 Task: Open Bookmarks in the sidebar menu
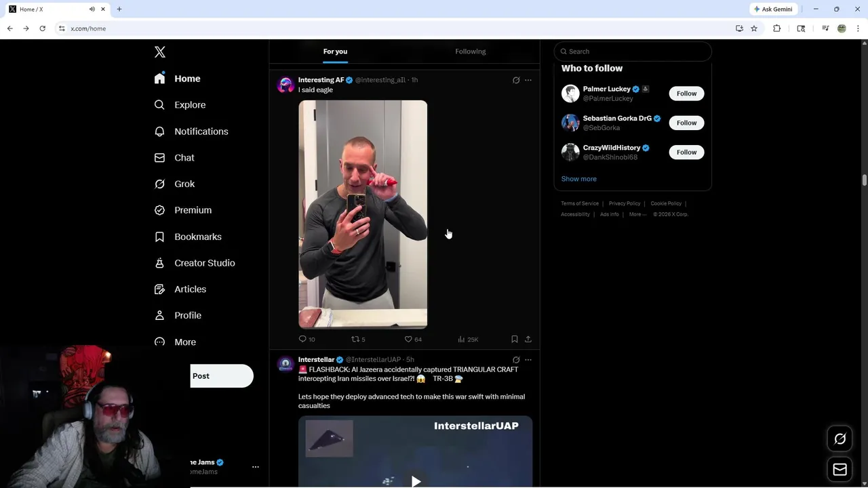188,237
